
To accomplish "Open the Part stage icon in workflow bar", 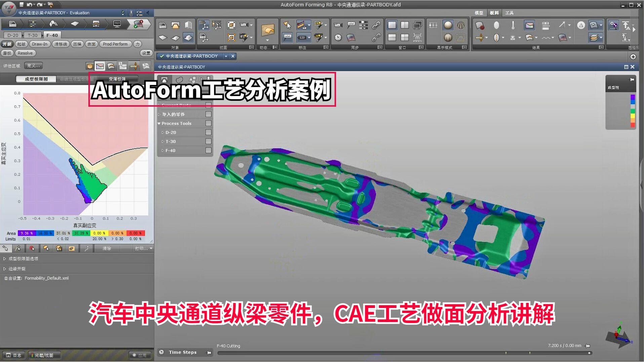I will coord(12,24).
